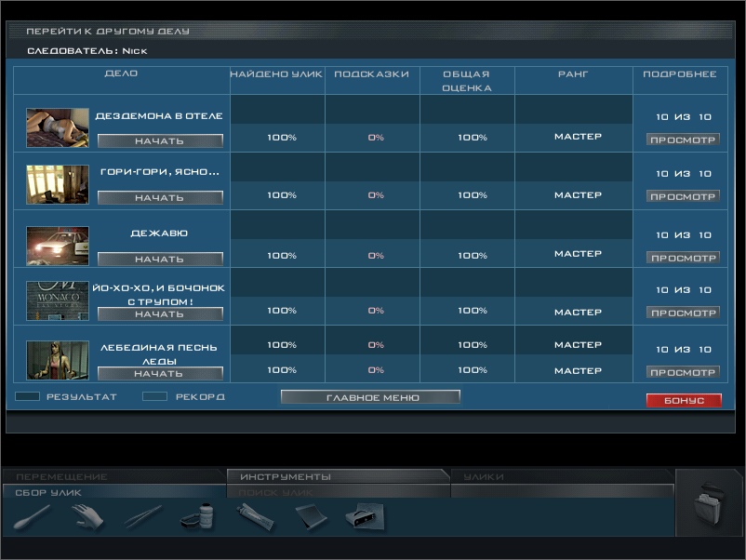The width and height of the screenshot is (746, 560).
Task: Click 'СЛЕДОВАТЕЛЬ: Nick' label
Action: pyautogui.click(x=87, y=51)
